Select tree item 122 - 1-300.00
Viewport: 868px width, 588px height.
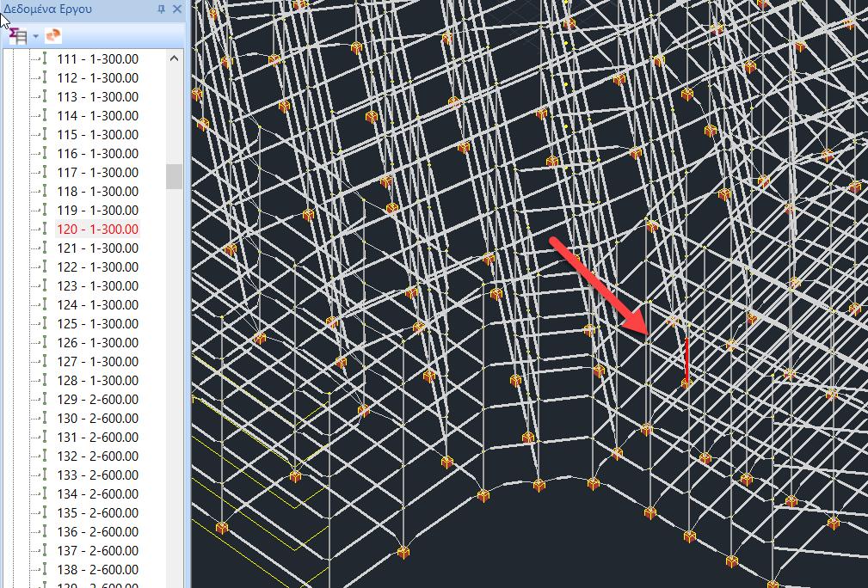[97, 266]
